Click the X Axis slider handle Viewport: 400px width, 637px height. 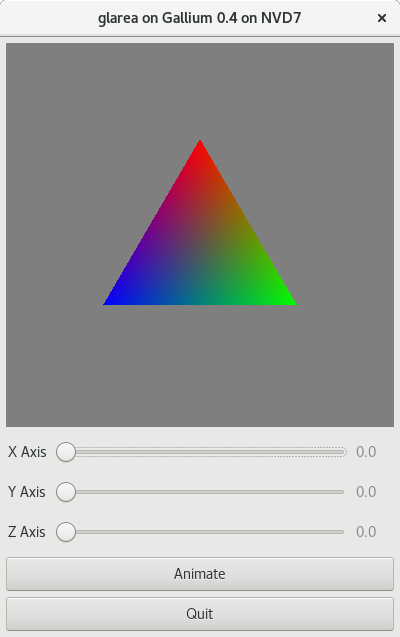point(66,452)
